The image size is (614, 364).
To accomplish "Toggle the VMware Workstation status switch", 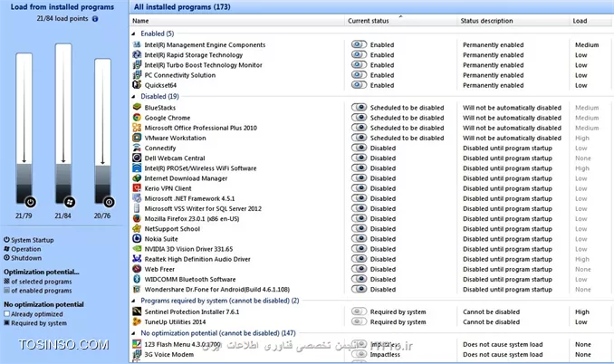I will (x=360, y=138).
